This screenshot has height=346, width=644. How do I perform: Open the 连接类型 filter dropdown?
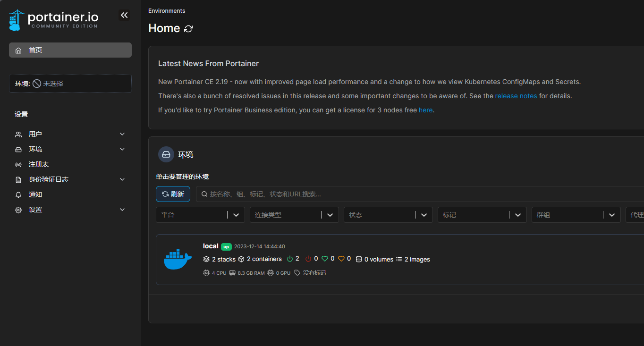[294, 215]
